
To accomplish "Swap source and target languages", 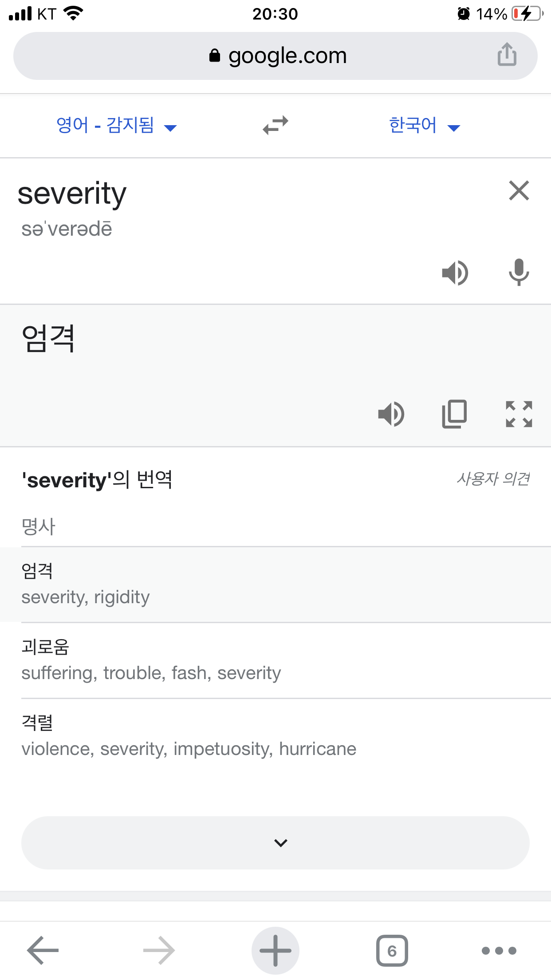I will tap(275, 125).
